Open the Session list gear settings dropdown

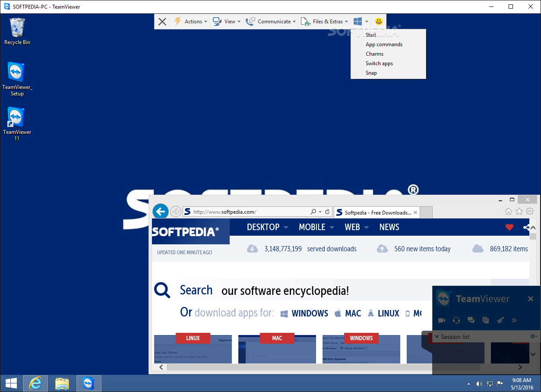534,336
